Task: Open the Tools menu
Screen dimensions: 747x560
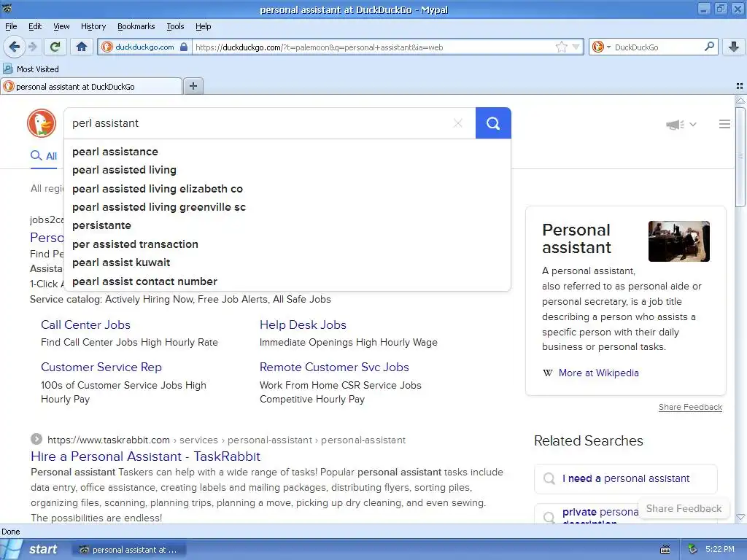Action: point(175,26)
